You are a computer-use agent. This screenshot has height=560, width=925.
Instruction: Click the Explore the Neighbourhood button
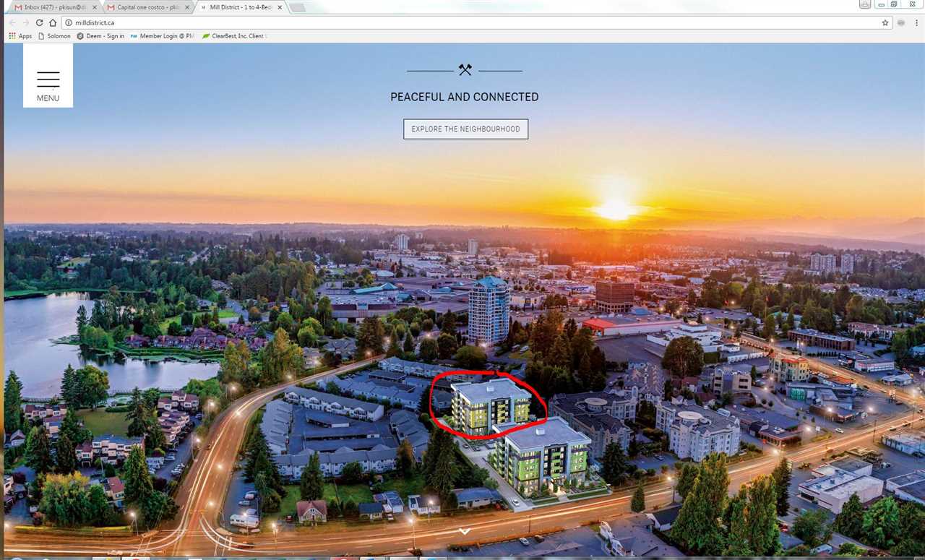point(465,129)
